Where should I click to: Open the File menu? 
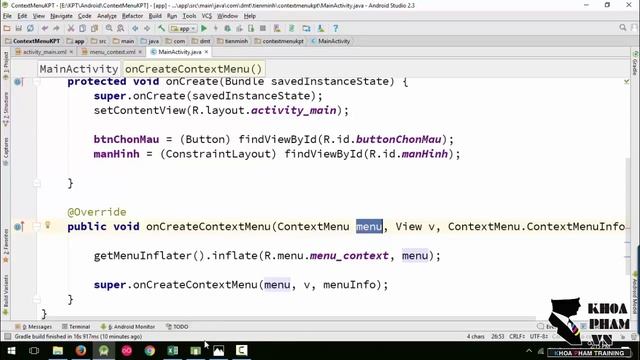click(x=7, y=16)
